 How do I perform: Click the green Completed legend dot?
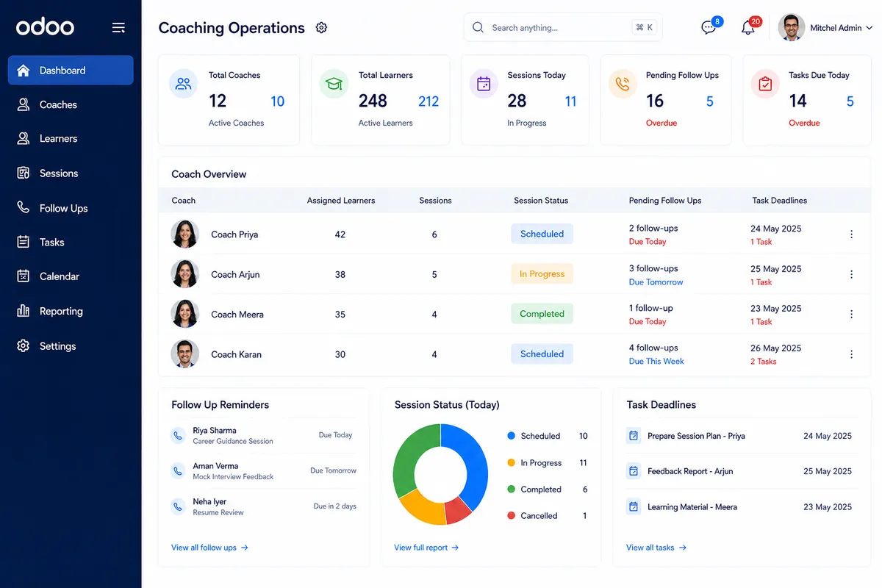(x=512, y=490)
